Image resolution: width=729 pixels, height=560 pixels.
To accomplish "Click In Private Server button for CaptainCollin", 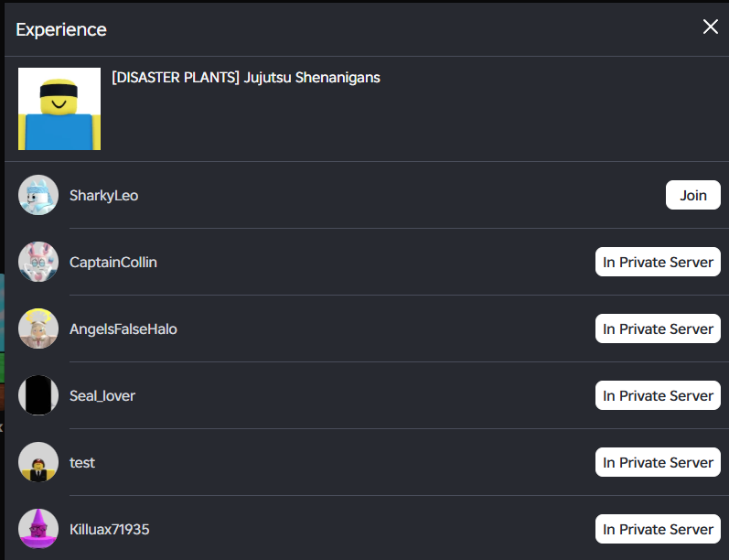I will (x=658, y=262).
